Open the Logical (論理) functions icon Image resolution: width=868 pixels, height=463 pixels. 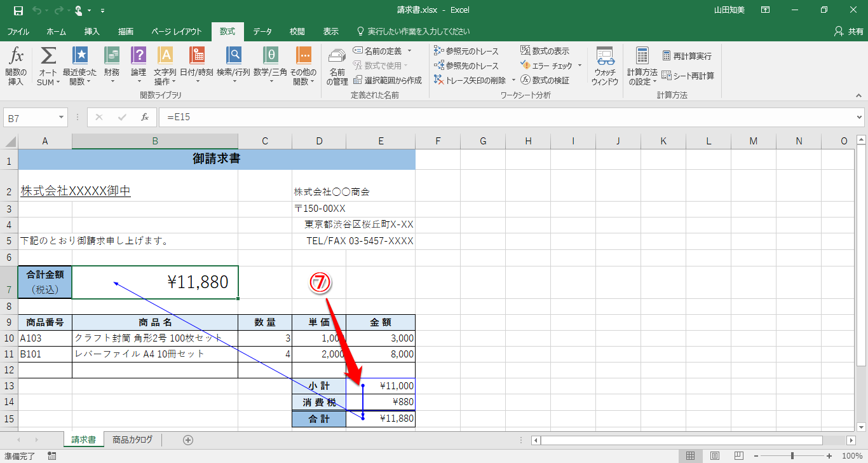[x=139, y=56]
